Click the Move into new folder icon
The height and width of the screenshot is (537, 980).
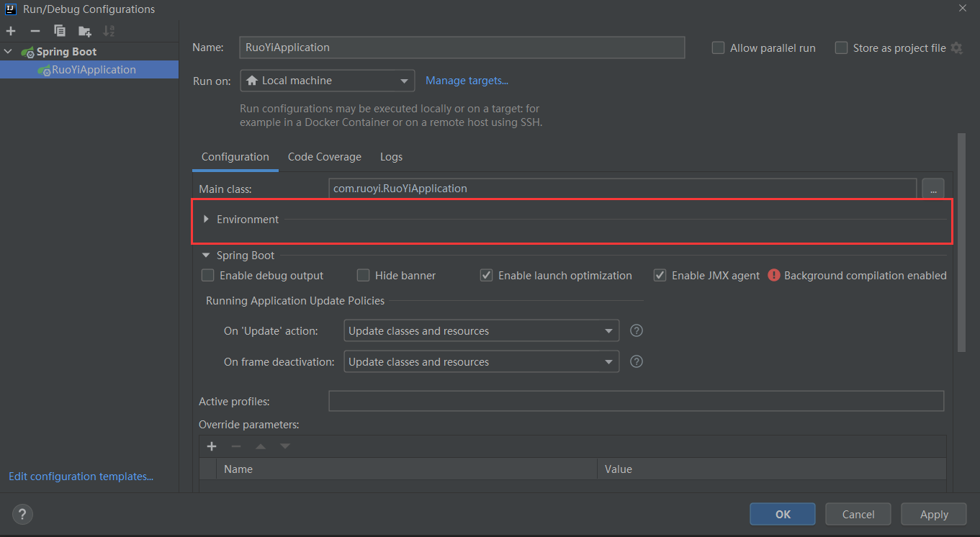(85, 31)
